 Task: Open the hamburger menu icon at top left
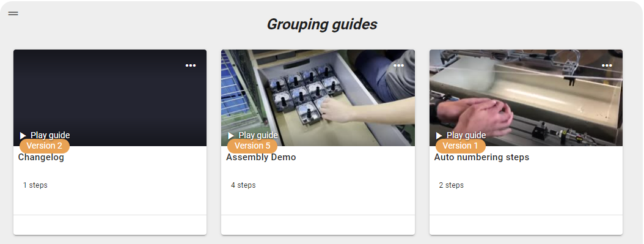click(13, 13)
